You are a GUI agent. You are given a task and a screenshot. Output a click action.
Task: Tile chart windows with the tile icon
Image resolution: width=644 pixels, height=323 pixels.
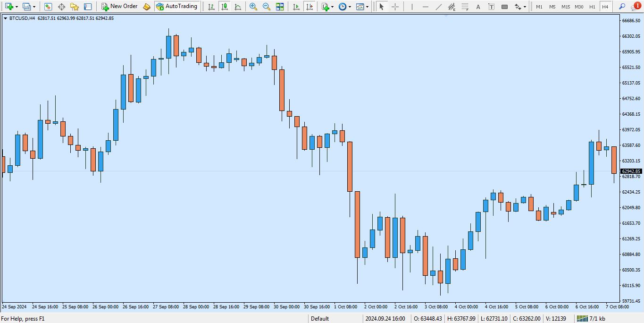pos(280,7)
